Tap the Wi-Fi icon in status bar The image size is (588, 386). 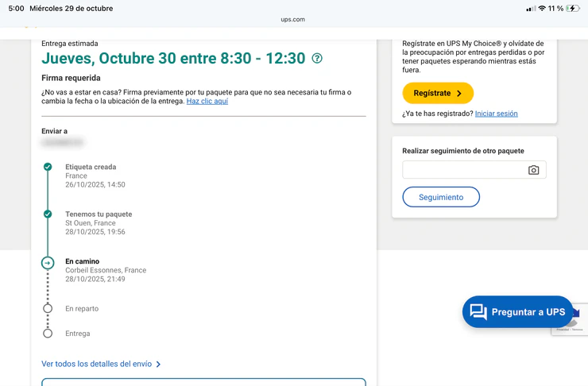point(542,9)
